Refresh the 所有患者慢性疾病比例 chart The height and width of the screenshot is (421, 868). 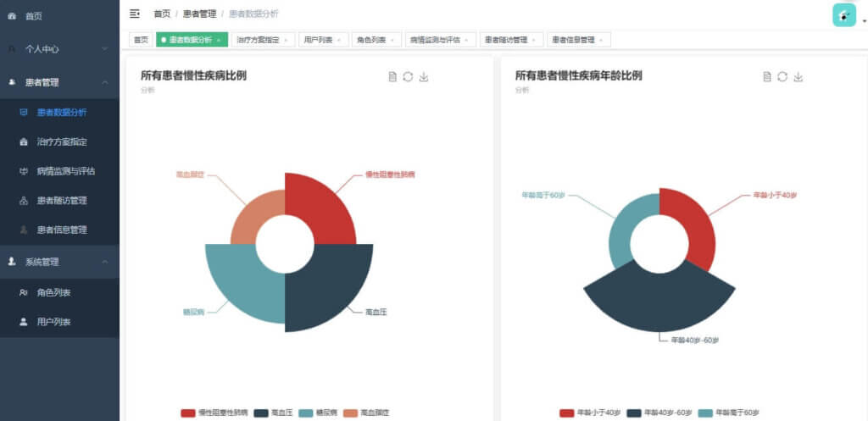pyautogui.click(x=408, y=77)
